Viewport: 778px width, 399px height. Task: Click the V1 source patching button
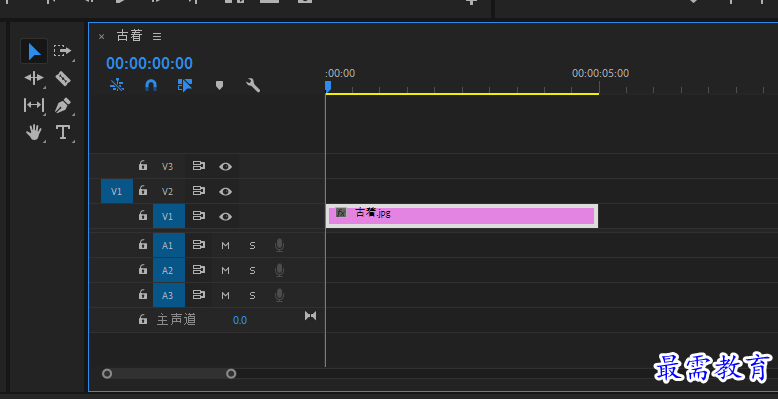coord(117,191)
